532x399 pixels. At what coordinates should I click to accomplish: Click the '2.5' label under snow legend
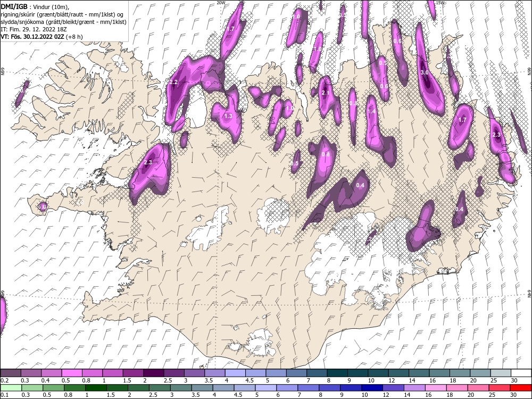(168, 381)
